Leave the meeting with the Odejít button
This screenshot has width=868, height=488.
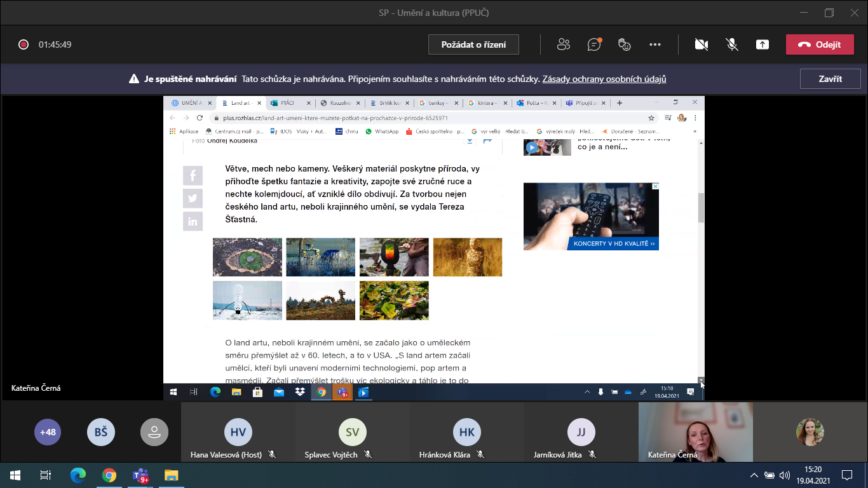819,44
